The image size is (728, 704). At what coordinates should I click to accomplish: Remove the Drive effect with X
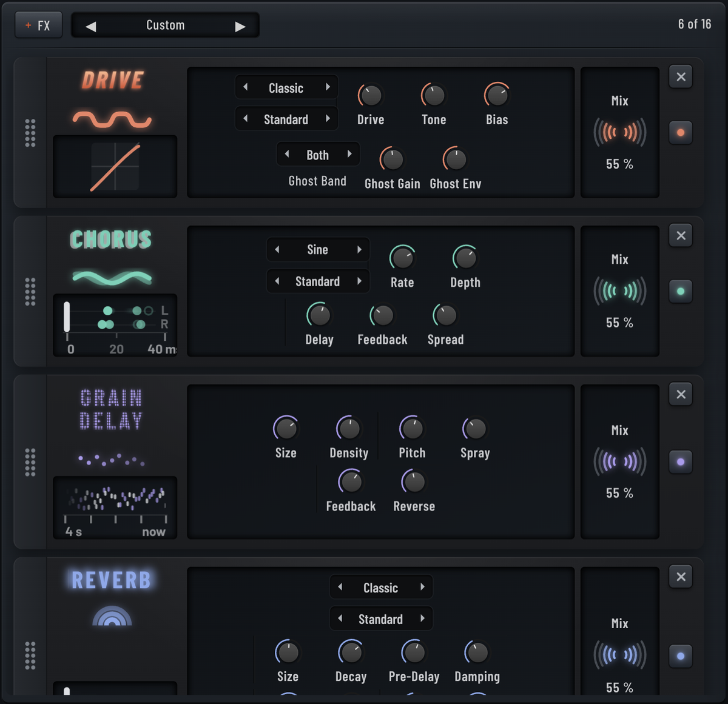pos(681,77)
